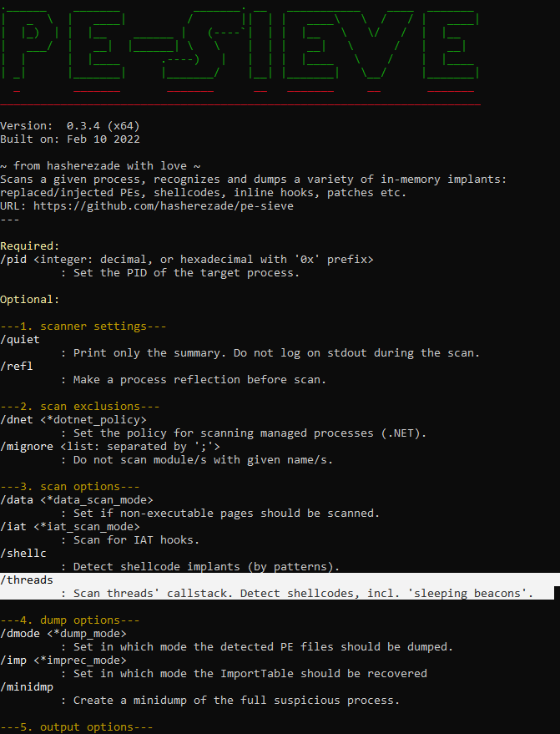Screen dimensions: 560x734
Task: Click the '/mignore <list: separated by ;>' option
Action: [x=110, y=446]
